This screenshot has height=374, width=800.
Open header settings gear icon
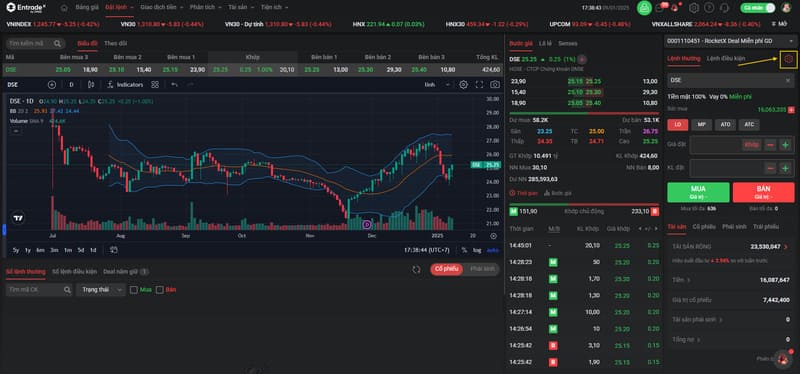[693, 8]
